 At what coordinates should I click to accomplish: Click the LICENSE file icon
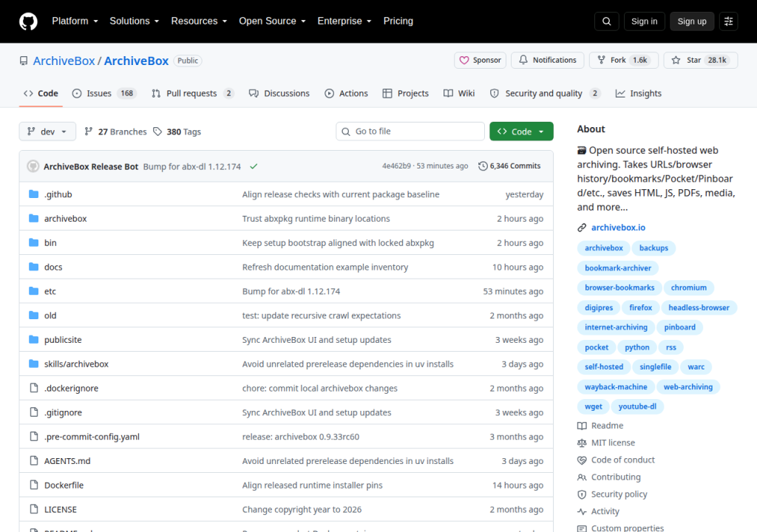[34, 509]
